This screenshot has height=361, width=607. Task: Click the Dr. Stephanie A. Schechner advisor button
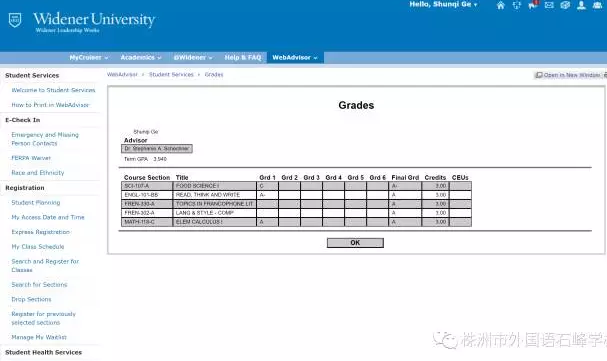click(x=156, y=149)
